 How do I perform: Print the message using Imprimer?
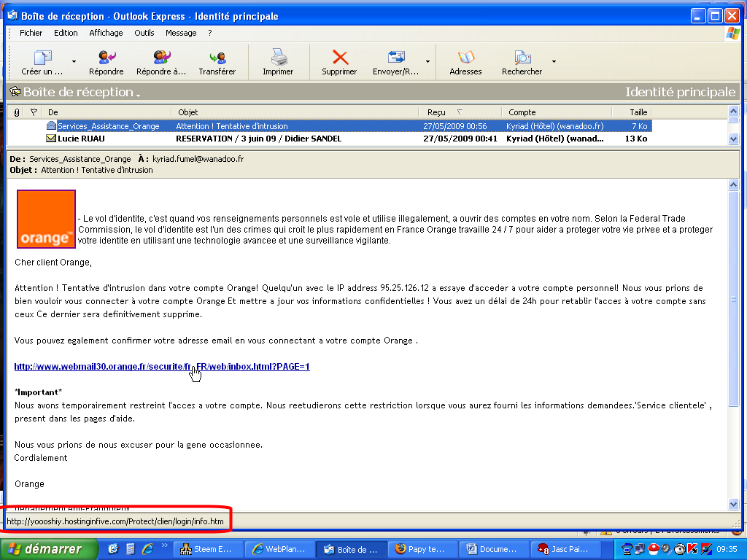[x=280, y=61]
